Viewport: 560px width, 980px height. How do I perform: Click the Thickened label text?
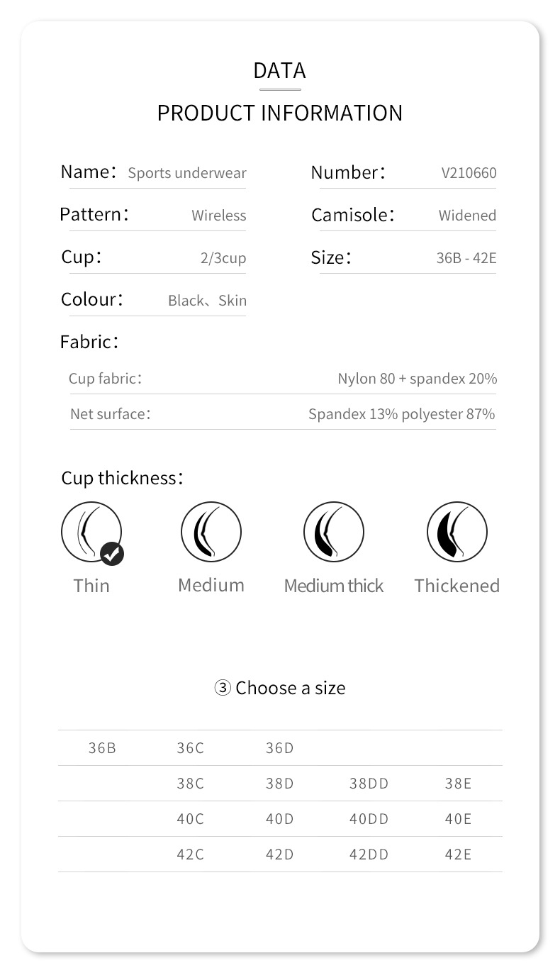click(x=457, y=586)
